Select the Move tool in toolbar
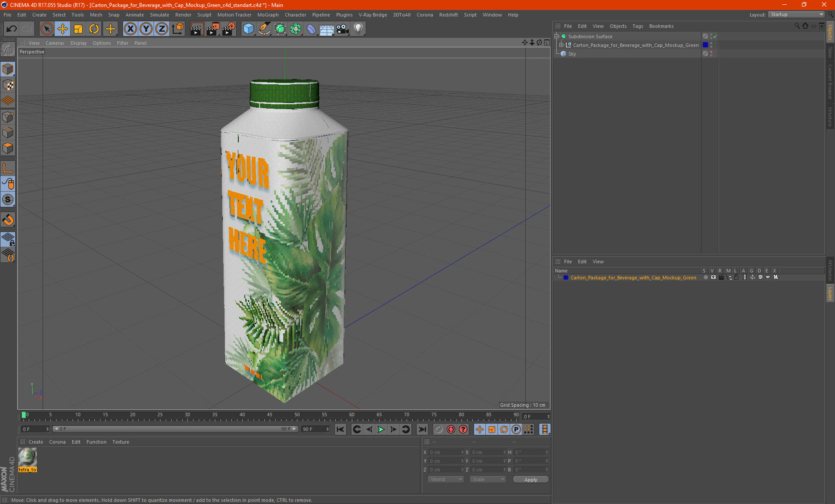The height and width of the screenshot is (504, 835). coord(63,29)
